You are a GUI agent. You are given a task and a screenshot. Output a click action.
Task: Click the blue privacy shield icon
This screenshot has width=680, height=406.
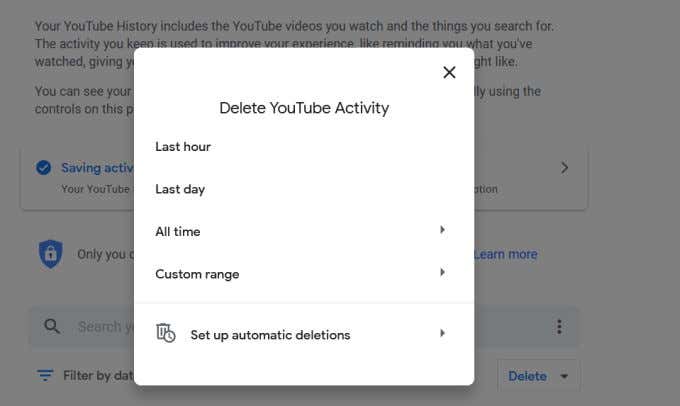pyautogui.click(x=50, y=253)
